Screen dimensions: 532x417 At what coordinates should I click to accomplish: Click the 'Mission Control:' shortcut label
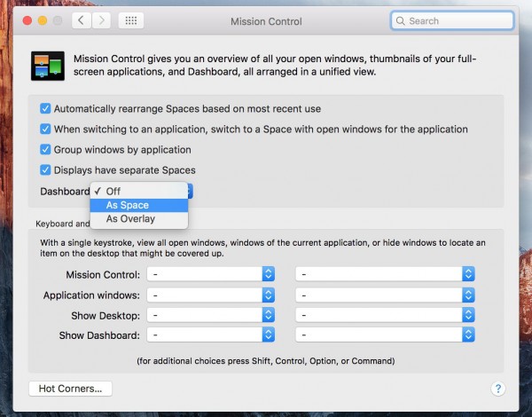103,275
